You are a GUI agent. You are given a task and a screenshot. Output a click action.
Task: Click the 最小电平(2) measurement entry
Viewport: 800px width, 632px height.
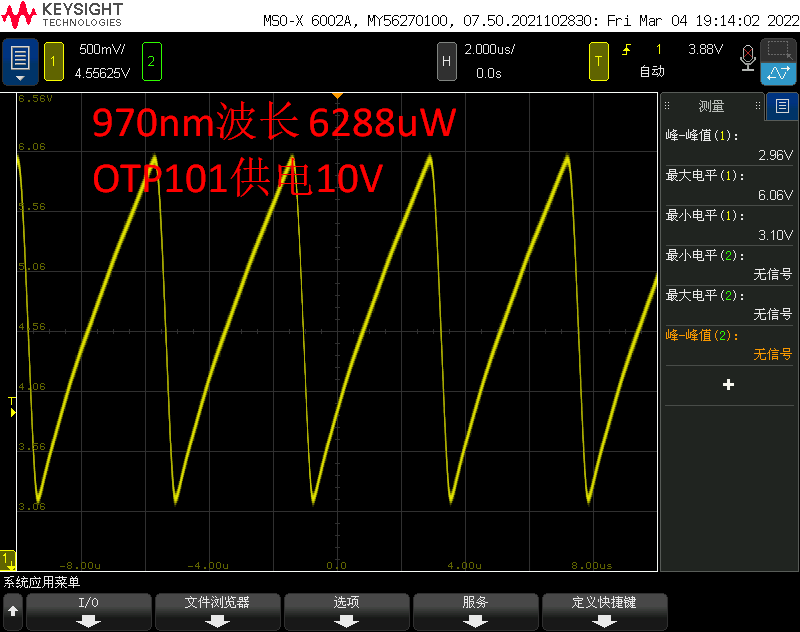coord(729,265)
